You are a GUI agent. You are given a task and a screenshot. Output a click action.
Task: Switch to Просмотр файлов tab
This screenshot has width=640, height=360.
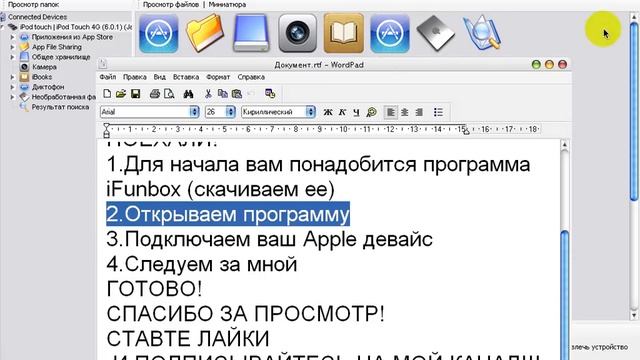171,4
